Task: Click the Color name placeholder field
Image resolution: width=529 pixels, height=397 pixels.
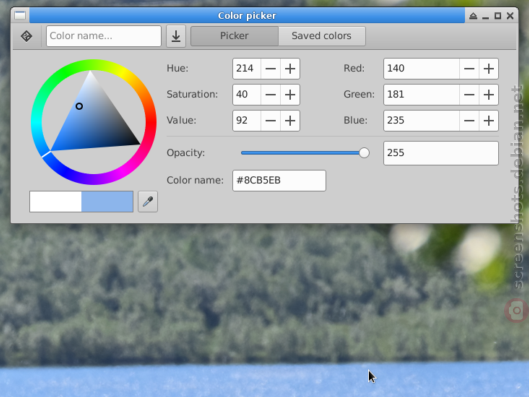Action: point(104,36)
